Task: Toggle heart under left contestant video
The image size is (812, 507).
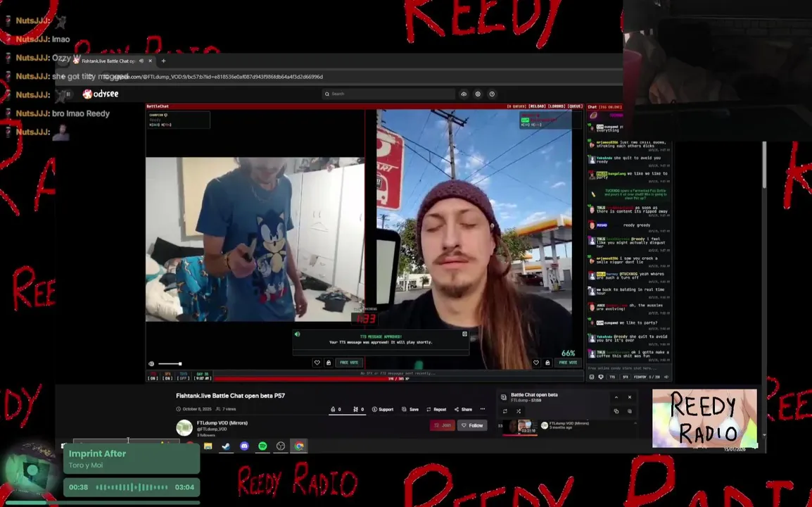Action: tap(317, 363)
